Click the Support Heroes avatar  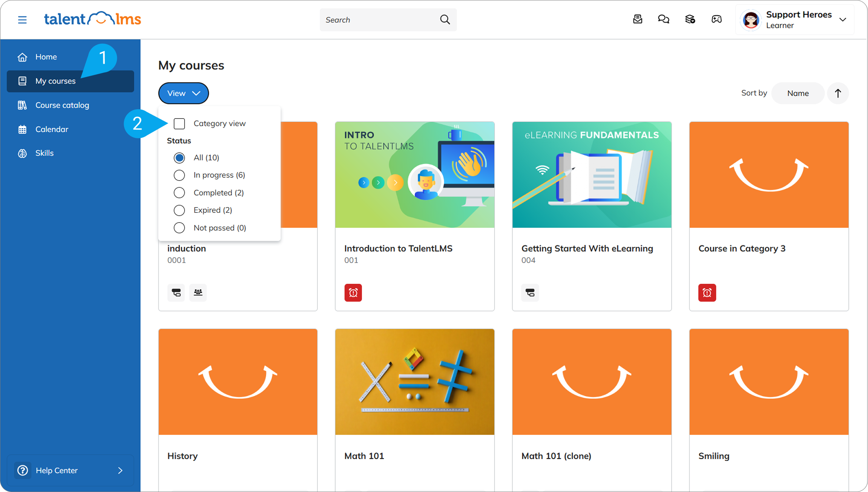[x=751, y=20]
